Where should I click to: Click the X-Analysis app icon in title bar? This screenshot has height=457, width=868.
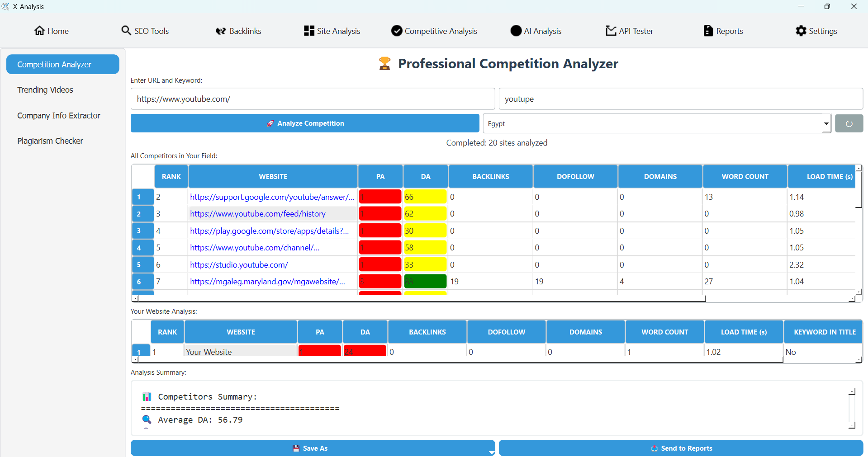[5, 6]
